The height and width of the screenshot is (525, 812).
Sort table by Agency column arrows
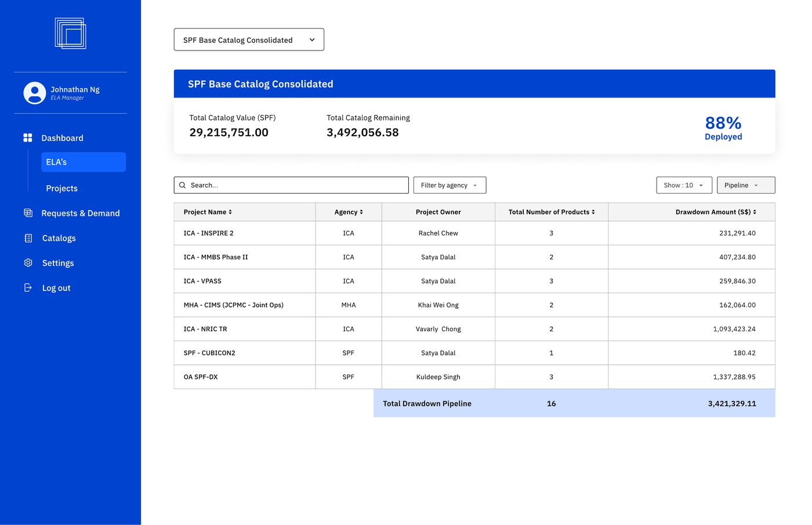click(x=361, y=212)
